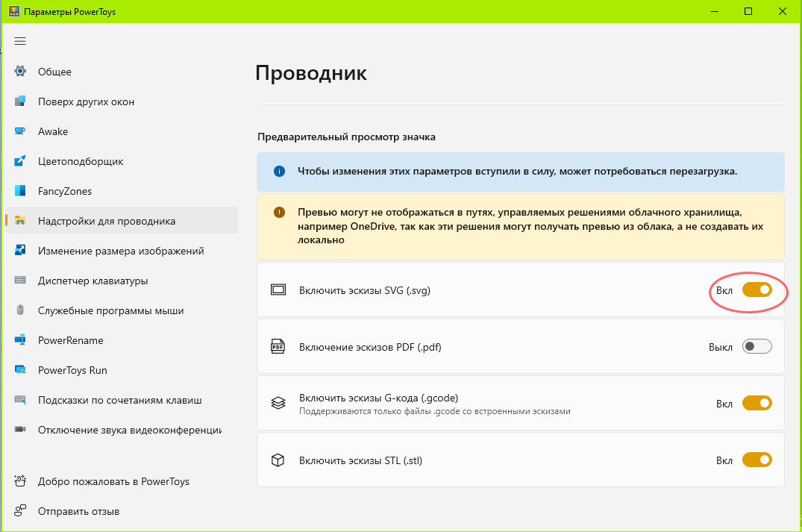
Task: Click the restart notice text about перезагрузка
Action: pyautogui.click(x=517, y=172)
